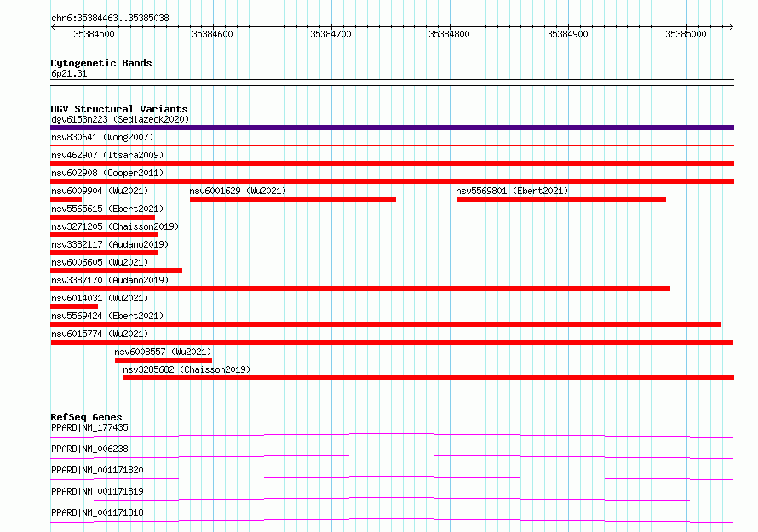Open variant nsv830641 (Wong2007) label
758x532 pixels.
pyautogui.click(x=102, y=137)
